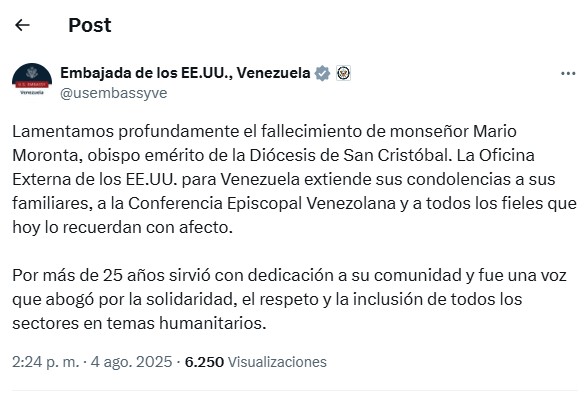Click the 4 ago. 2025 date
Viewport: 588px width, 398px height.
[131, 362]
